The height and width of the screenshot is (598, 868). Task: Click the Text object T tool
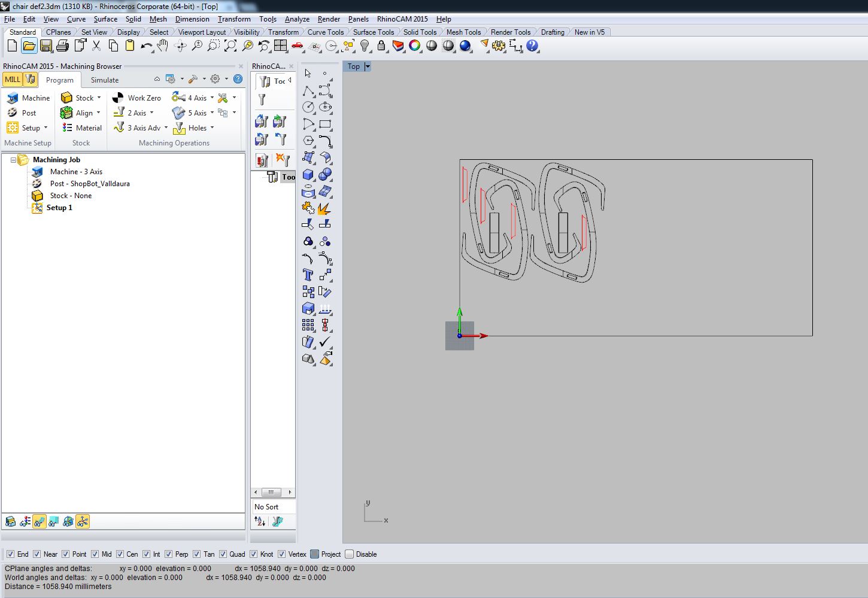click(x=308, y=275)
